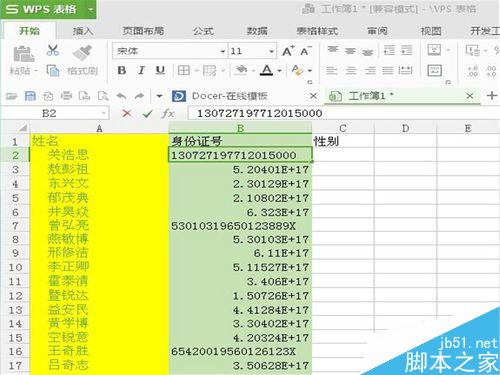
Task: Click distributed alignment icon
Action: [406, 70]
